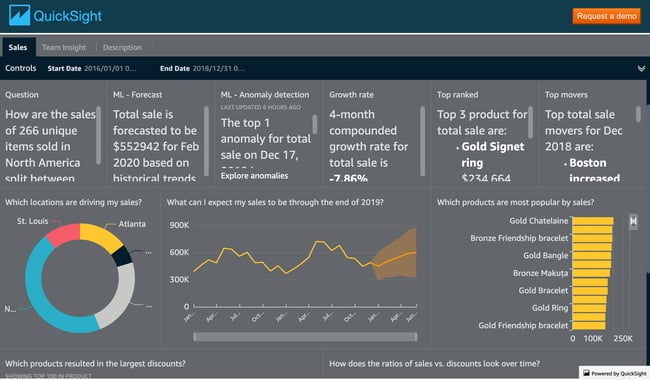The width and height of the screenshot is (650, 380).
Task: Select the Sales tab
Action: tap(18, 47)
